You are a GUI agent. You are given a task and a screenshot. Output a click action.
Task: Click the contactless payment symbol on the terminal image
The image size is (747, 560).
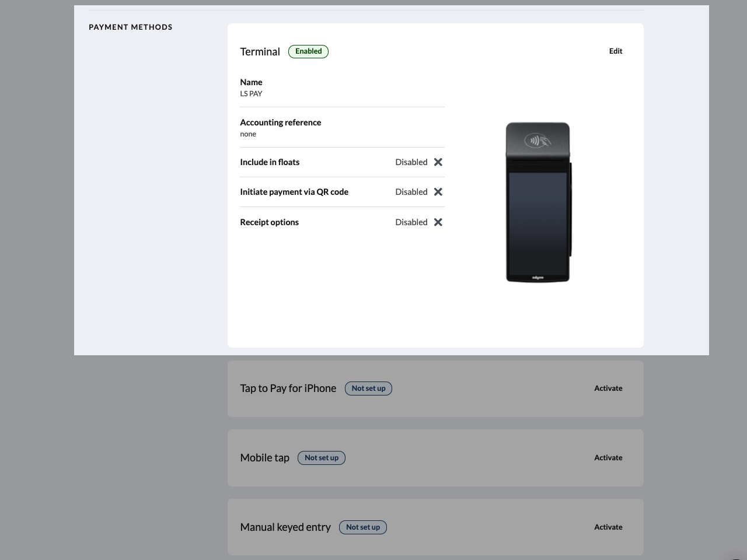(x=537, y=141)
